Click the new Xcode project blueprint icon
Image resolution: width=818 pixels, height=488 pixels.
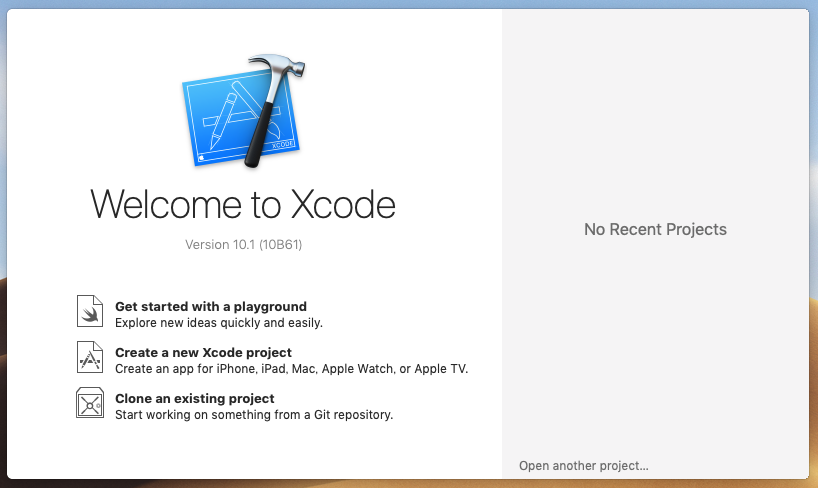click(90, 357)
